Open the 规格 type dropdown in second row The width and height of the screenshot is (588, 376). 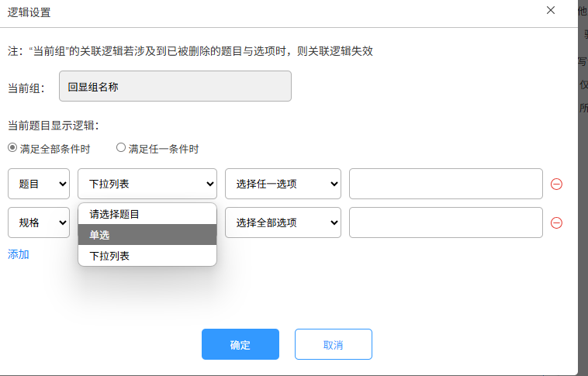(39, 222)
